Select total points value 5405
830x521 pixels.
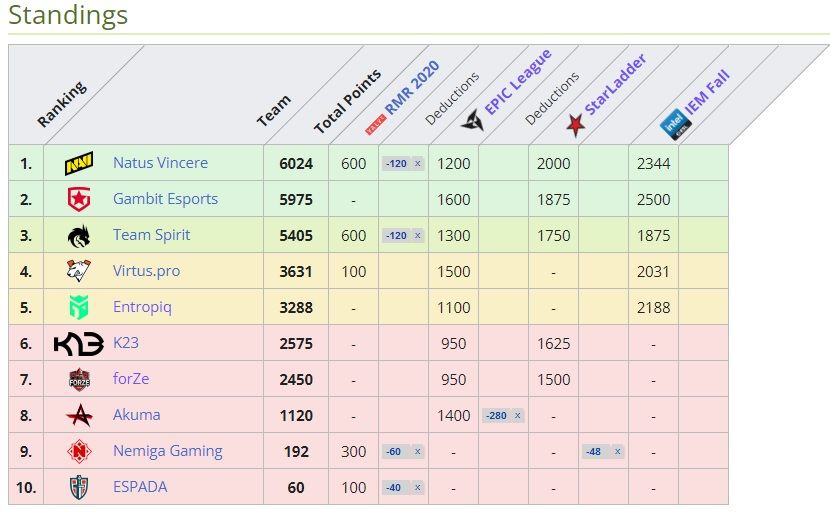pyautogui.click(x=296, y=236)
